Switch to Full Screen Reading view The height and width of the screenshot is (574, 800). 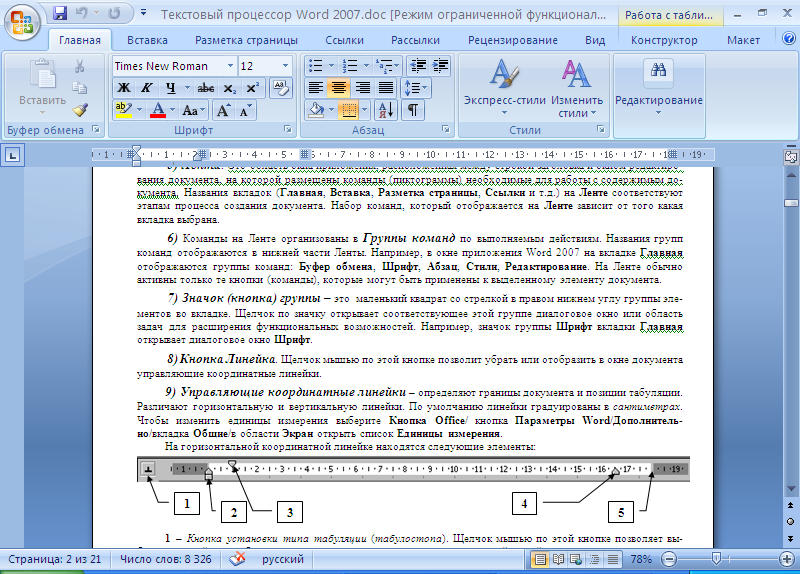point(558,560)
